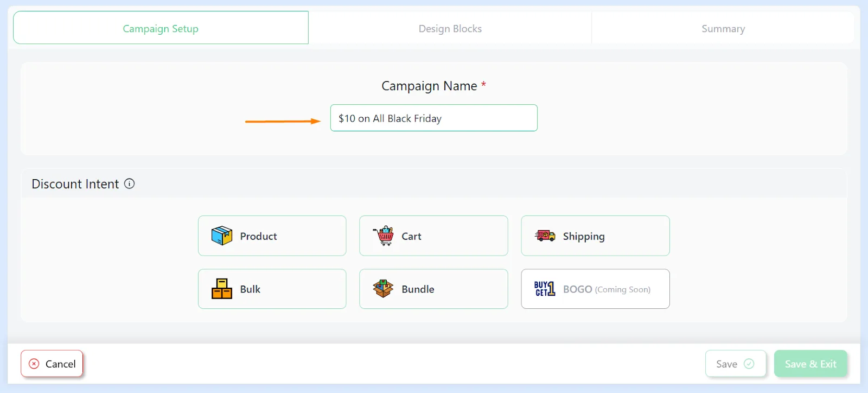Switch to the Design Blocks tab

tap(450, 28)
